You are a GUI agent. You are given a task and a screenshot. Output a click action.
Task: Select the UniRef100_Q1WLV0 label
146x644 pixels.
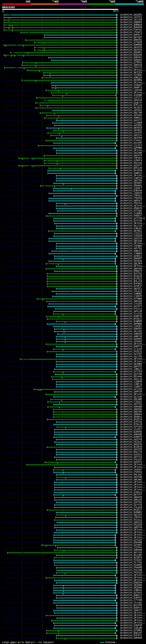(131, 103)
